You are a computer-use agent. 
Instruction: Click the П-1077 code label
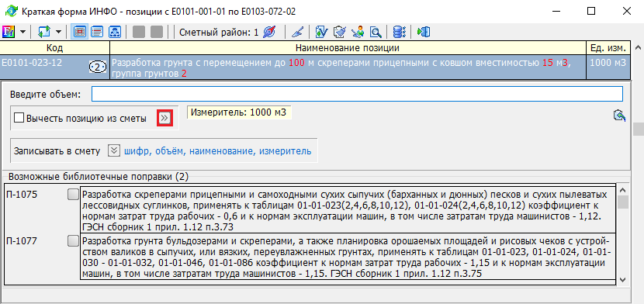point(22,241)
